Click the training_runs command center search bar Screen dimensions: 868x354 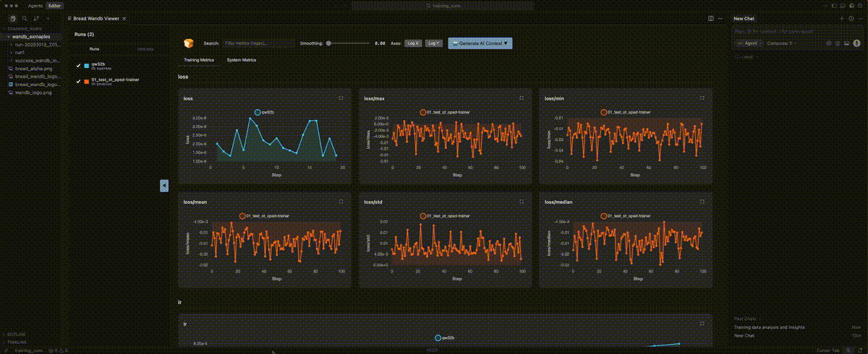pyautogui.click(x=443, y=5)
